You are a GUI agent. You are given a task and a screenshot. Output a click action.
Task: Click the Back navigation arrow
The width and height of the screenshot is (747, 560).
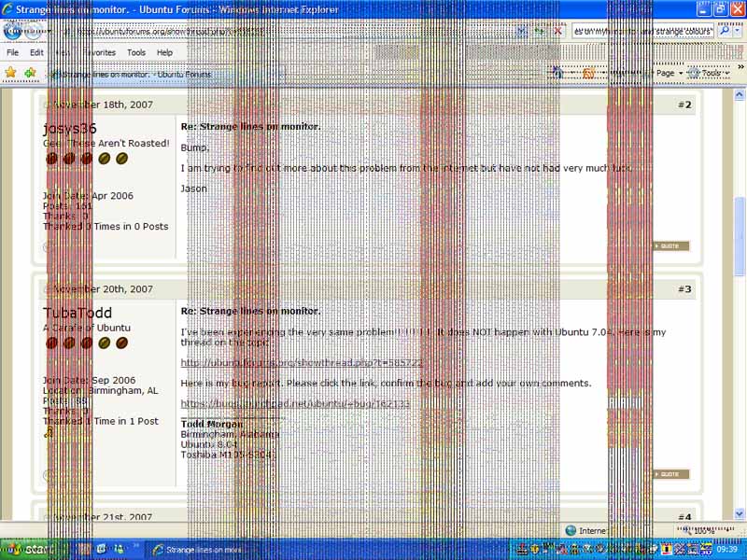click(x=12, y=30)
